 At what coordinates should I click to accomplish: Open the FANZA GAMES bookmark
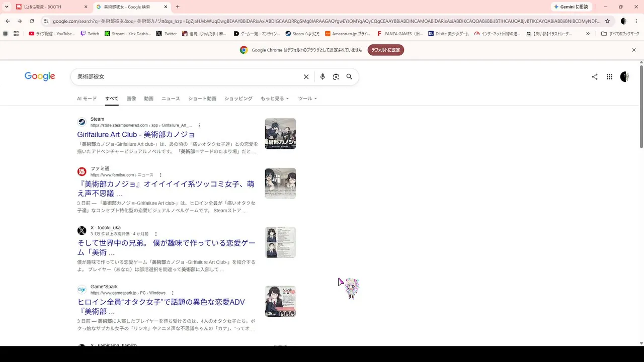point(400,34)
